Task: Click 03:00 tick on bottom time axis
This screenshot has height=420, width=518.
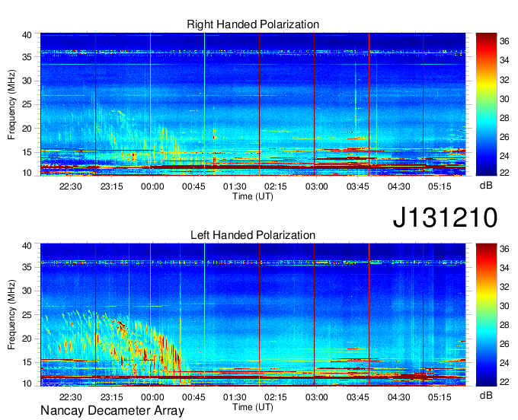Action: point(316,397)
